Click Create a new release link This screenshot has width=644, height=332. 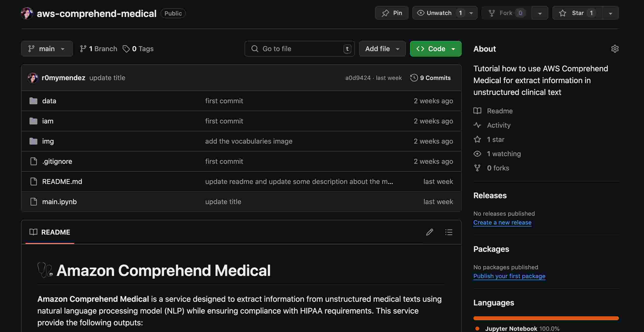coord(502,222)
